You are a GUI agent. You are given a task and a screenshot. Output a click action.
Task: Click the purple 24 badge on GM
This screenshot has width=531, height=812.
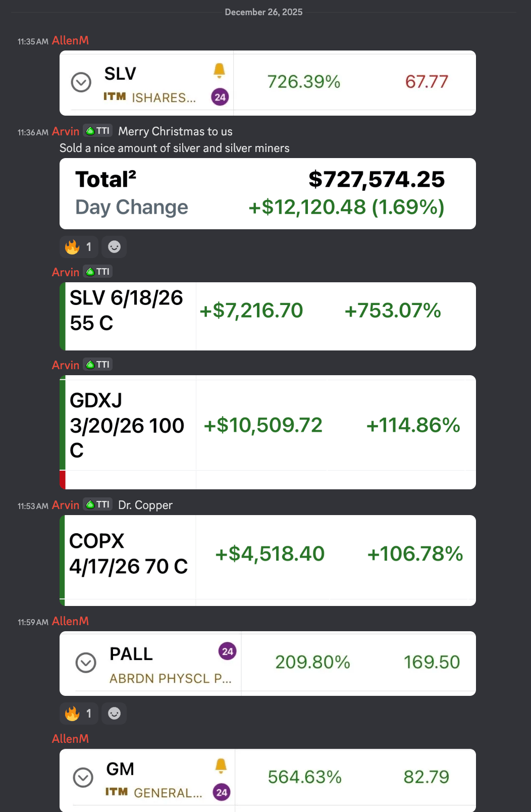coord(222,792)
